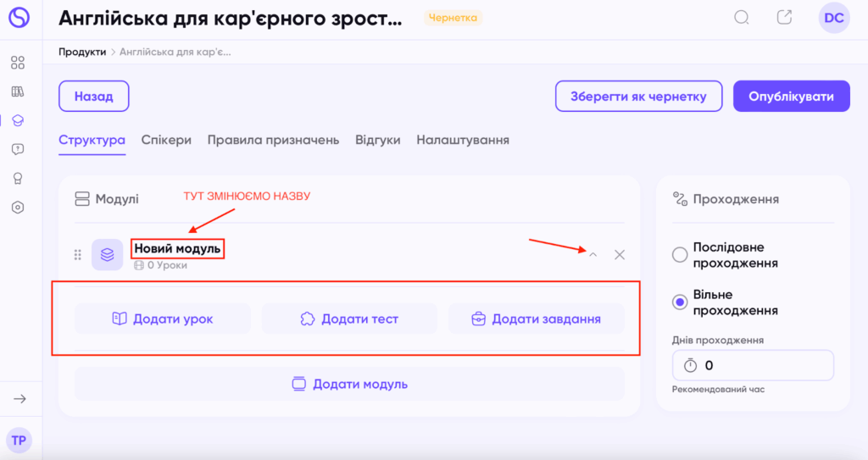
Task: Click the Днів проходження input field
Action: click(x=753, y=365)
